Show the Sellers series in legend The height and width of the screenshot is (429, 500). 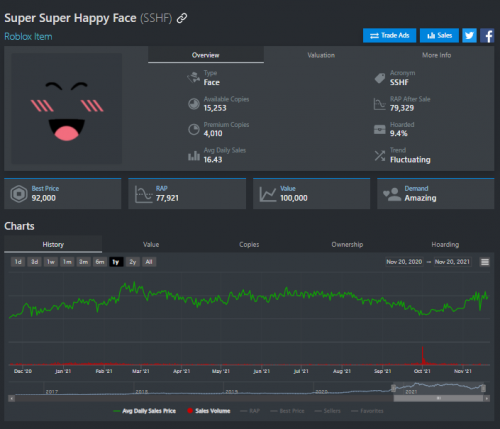tap(328, 411)
